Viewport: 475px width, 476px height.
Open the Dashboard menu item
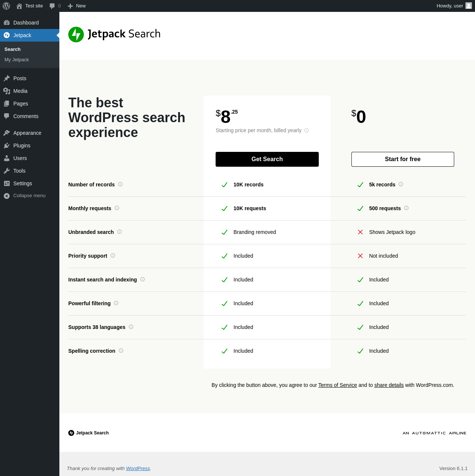[x=30, y=23]
